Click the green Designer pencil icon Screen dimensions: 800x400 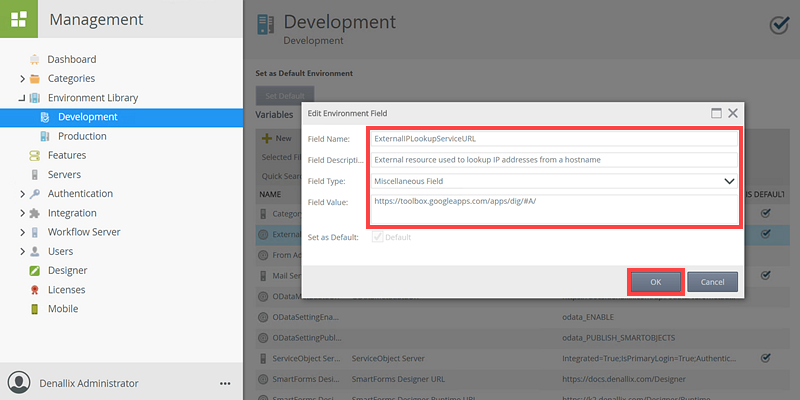[x=35, y=270]
